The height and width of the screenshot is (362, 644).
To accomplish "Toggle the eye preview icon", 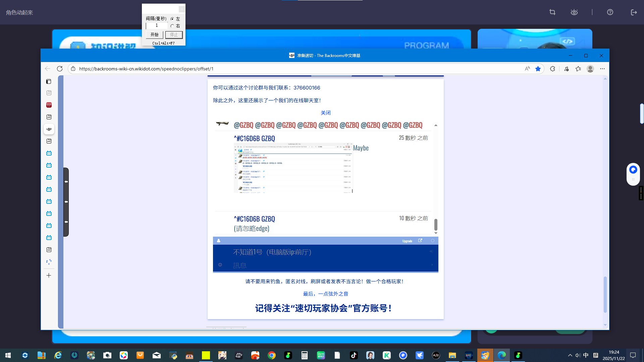I will 574,12.
